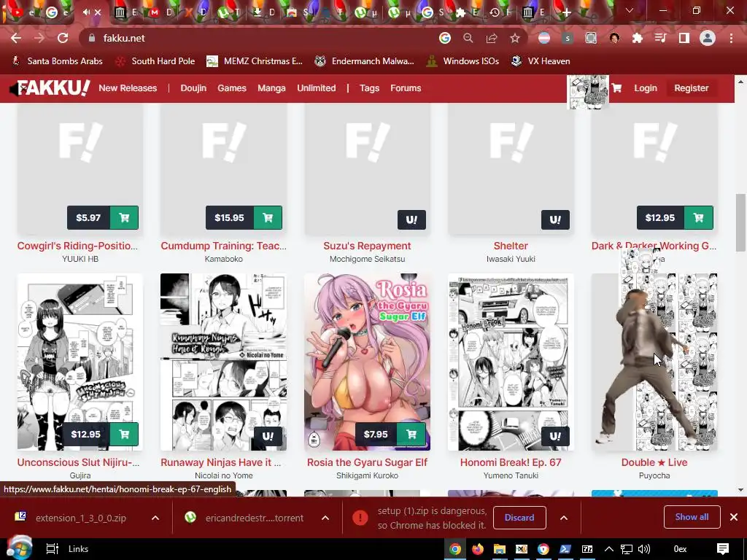Expand the tab search chevron in title bar
Screen dimensions: 747x560
pos(630,10)
